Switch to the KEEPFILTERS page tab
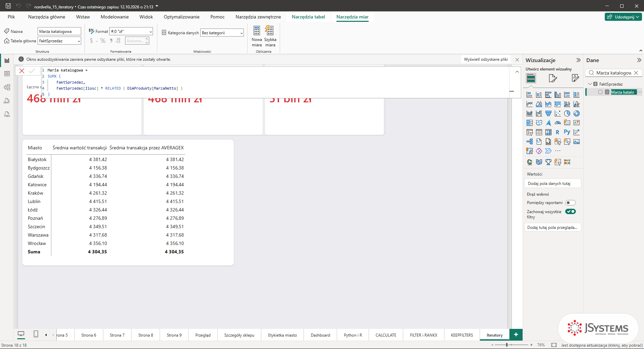 tap(462, 335)
